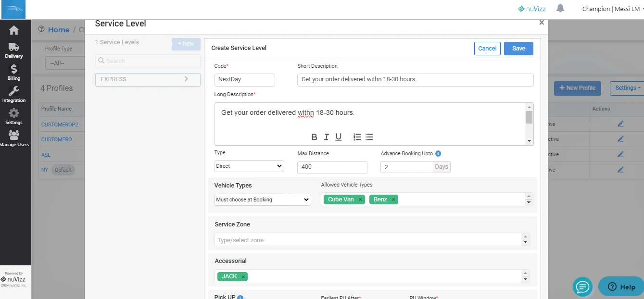The image size is (644, 299).
Task: Remove the Cube Van vehicle tag
Action: pyautogui.click(x=360, y=199)
